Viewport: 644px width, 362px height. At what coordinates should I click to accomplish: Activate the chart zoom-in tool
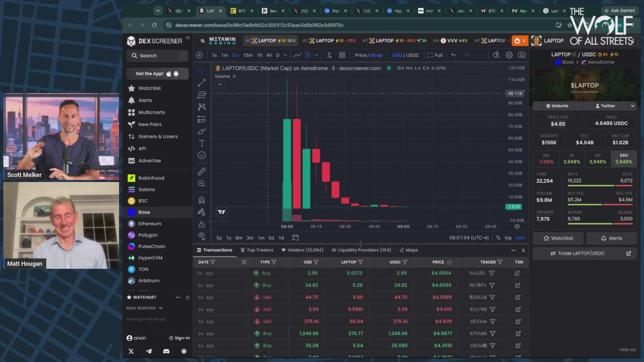pos(202,184)
